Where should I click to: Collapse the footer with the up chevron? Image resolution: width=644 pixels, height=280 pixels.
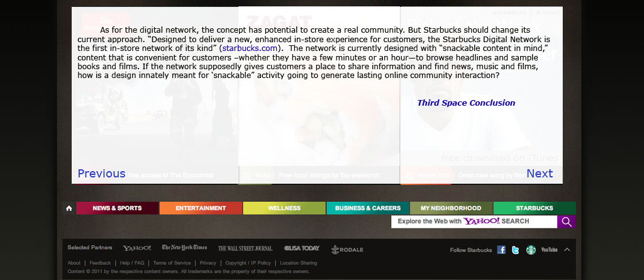coord(567,250)
